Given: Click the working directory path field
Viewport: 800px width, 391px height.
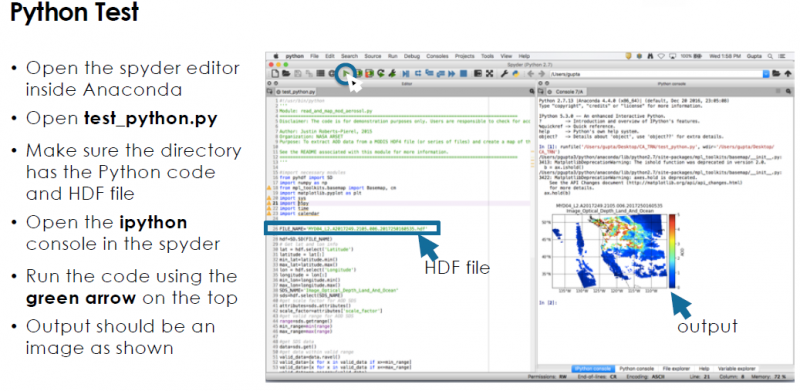Looking at the screenshot, I should [x=656, y=74].
